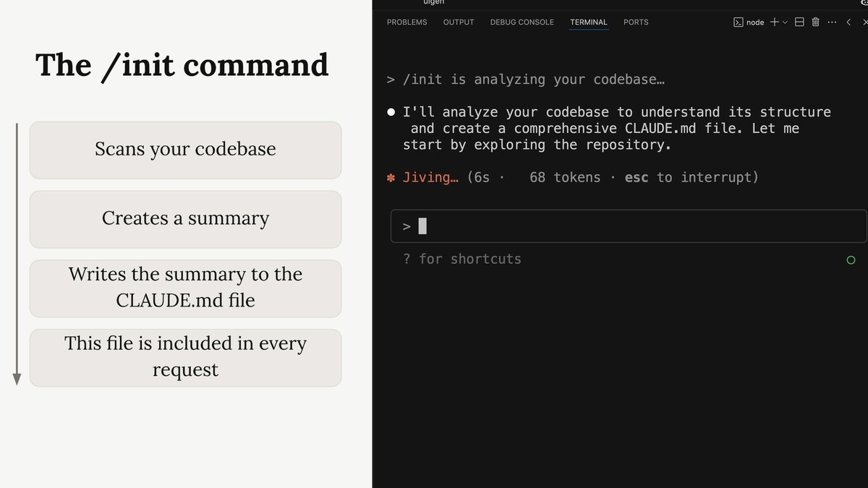Click the node terminal profile icon
Viewport: 868px width, 488px height.
pyautogui.click(x=739, y=22)
